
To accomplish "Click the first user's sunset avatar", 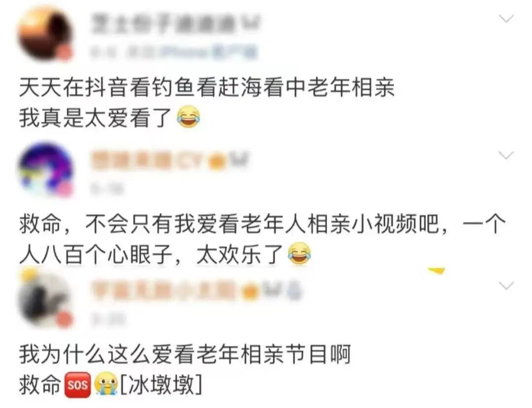I will 45,35.
